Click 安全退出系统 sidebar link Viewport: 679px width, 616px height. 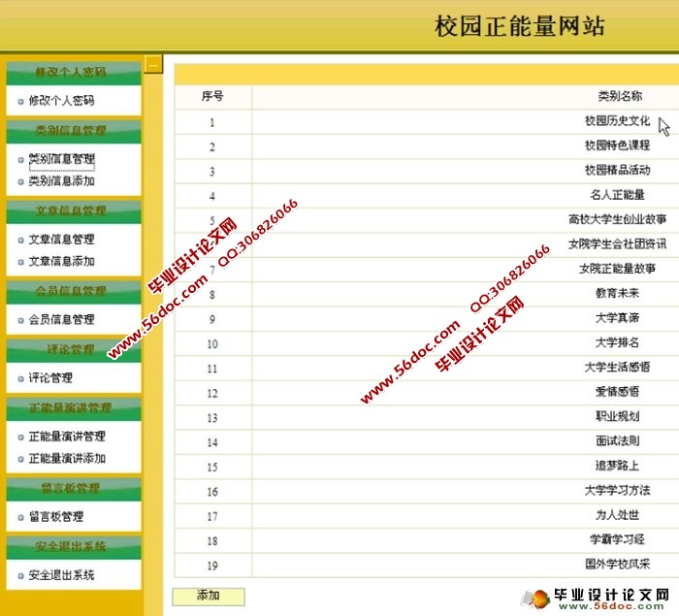point(61,575)
